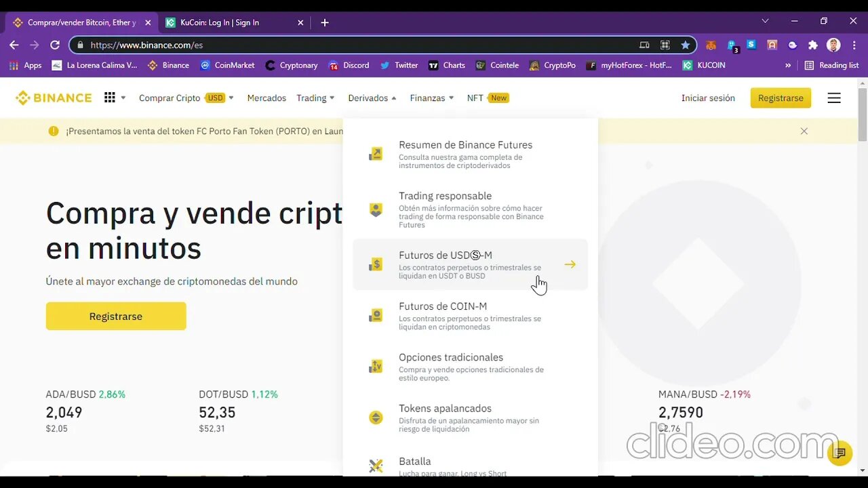The image size is (868, 488).
Task: Close the KuCoin Log In tab
Action: pyautogui.click(x=300, y=22)
